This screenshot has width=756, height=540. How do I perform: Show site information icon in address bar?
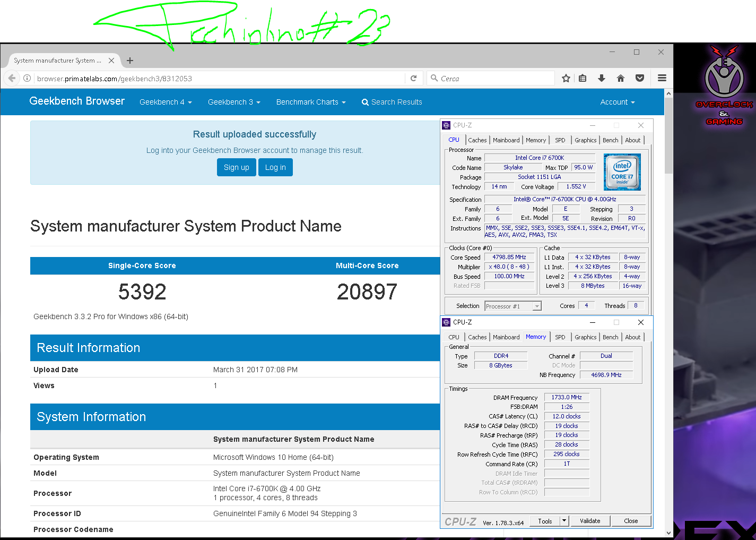(27, 78)
